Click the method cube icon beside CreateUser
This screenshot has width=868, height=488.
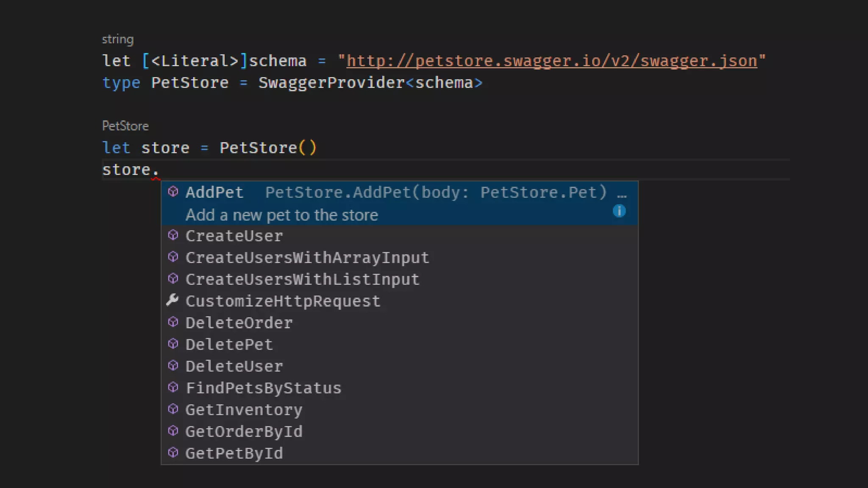(173, 235)
